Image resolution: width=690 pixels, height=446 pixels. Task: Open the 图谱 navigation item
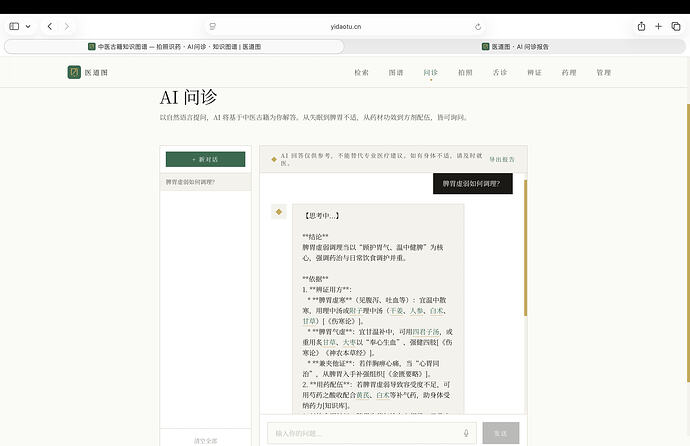click(x=396, y=73)
